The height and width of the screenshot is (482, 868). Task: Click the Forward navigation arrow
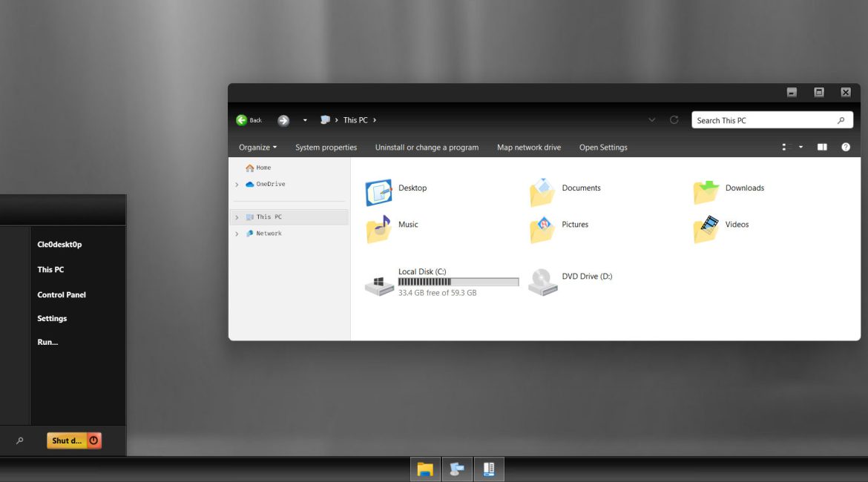[283, 120]
